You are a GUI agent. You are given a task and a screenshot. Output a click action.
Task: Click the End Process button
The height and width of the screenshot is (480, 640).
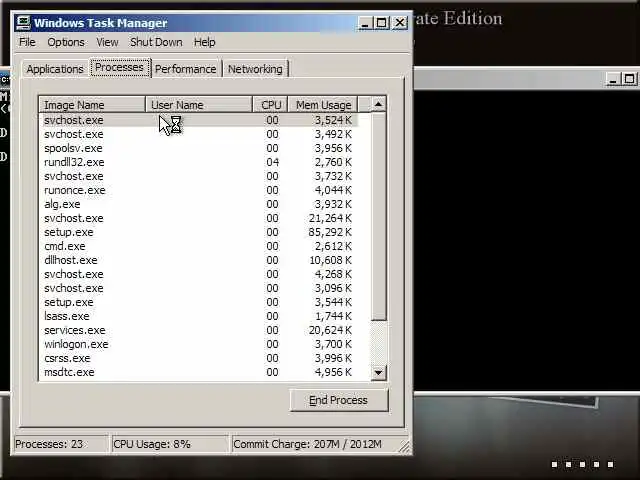pos(338,400)
